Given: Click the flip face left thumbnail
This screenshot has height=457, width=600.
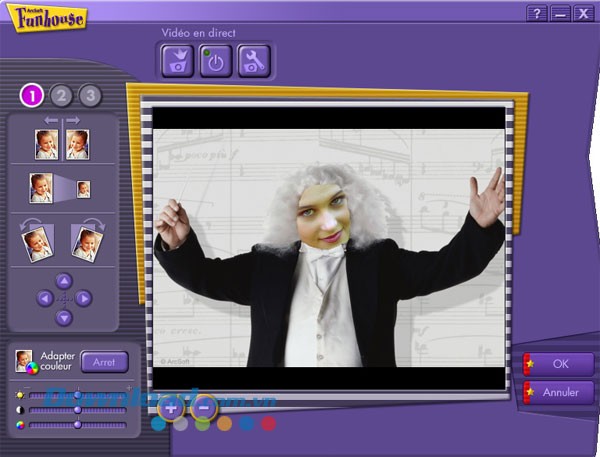Looking at the screenshot, I should 46,145.
